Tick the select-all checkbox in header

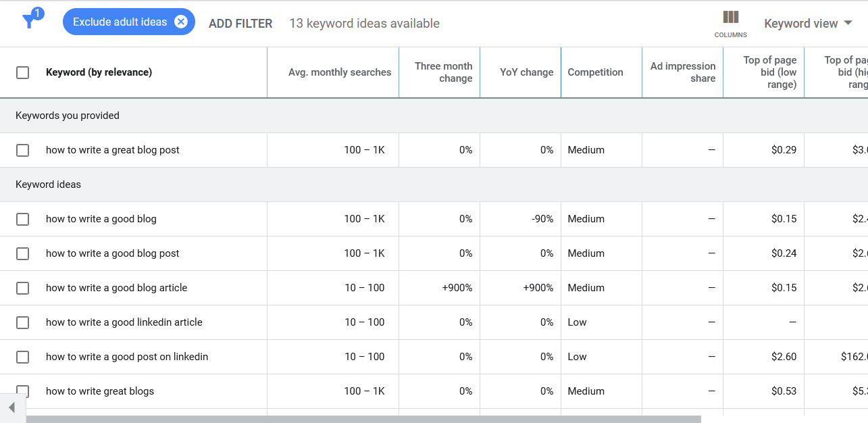coord(22,72)
